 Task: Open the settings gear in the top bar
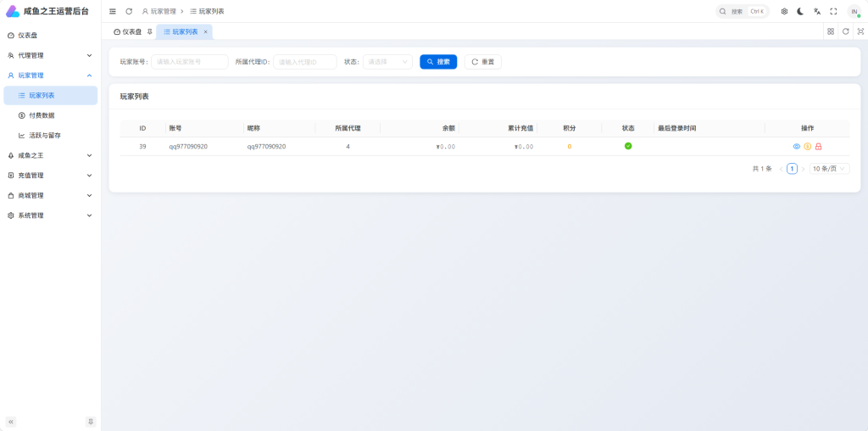point(784,11)
